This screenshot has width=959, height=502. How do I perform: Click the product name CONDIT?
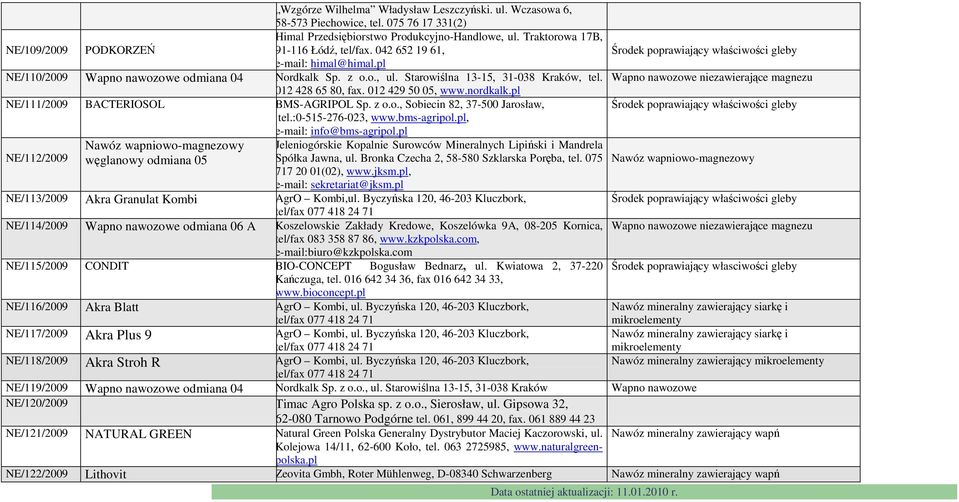coord(107,267)
